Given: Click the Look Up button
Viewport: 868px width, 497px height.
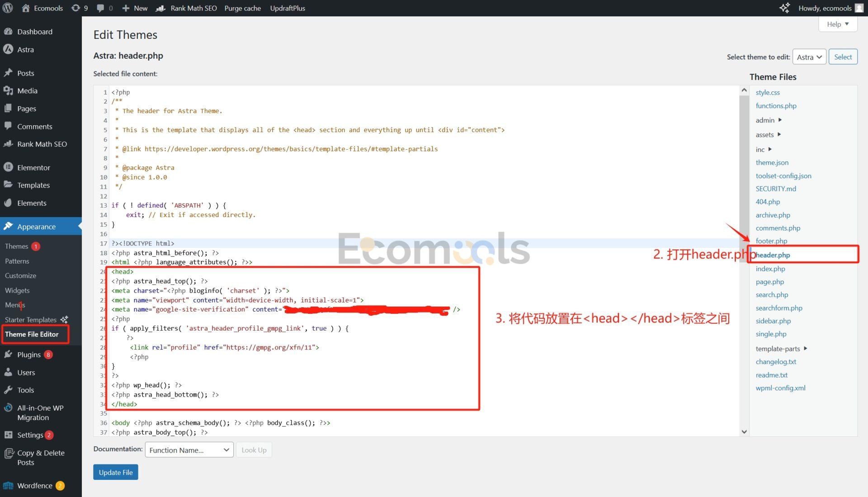Looking at the screenshot, I should coord(254,450).
